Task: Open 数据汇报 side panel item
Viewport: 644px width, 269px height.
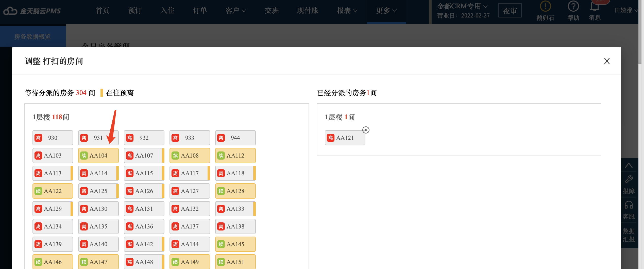Action: (x=629, y=235)
